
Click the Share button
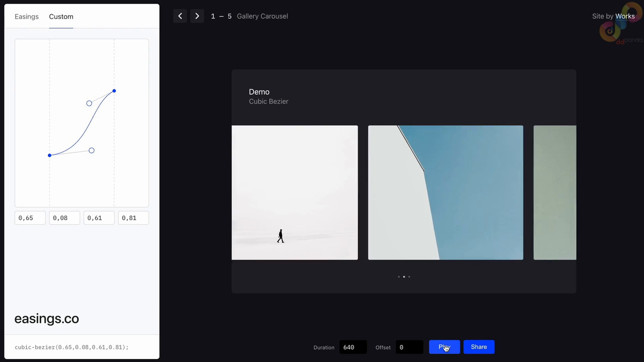479,347
